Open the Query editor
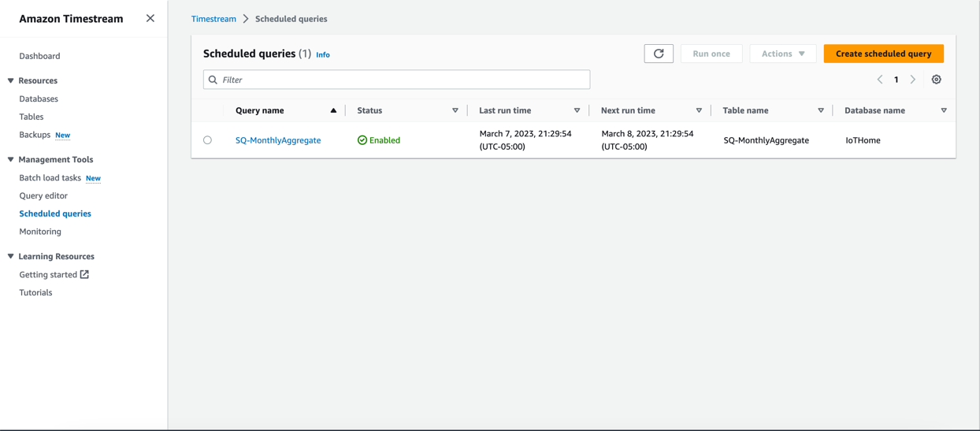The height and width of the screenshot is (431, 980). [x=43, y=195]
